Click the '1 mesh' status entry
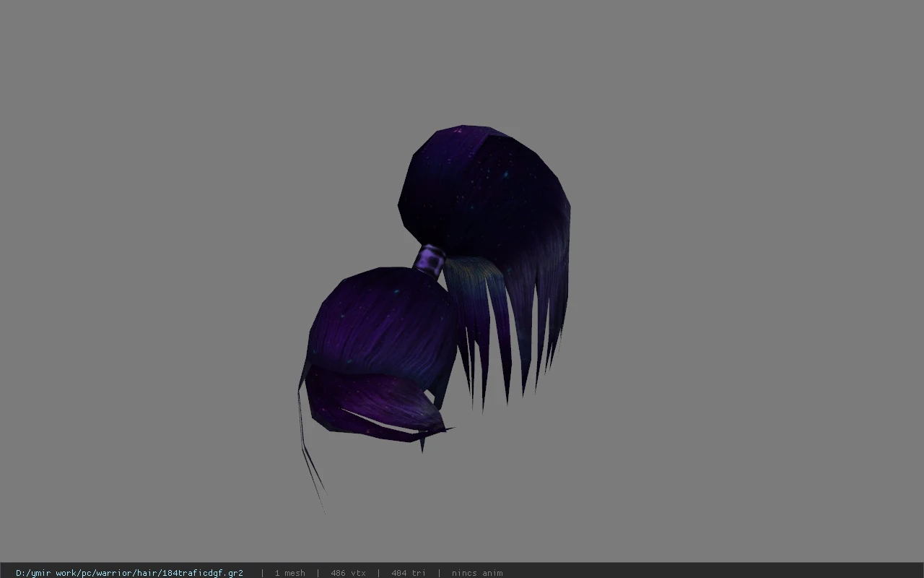 point(289,573)
